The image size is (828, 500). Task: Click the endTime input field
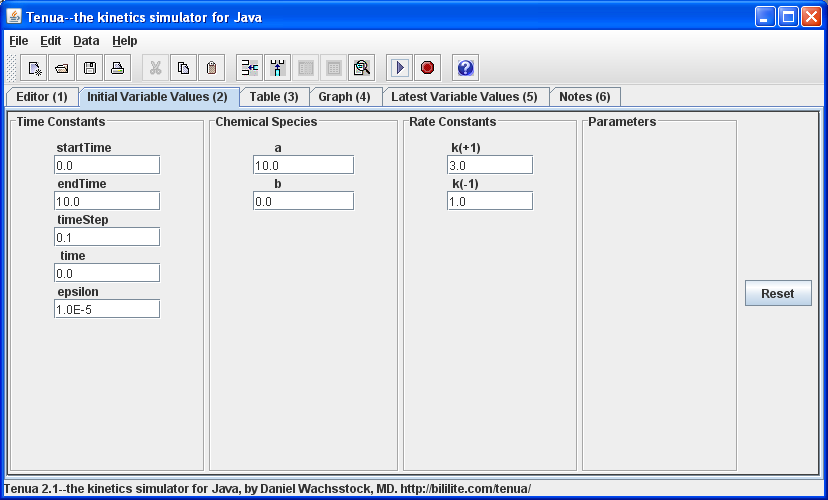coord(107,201)
